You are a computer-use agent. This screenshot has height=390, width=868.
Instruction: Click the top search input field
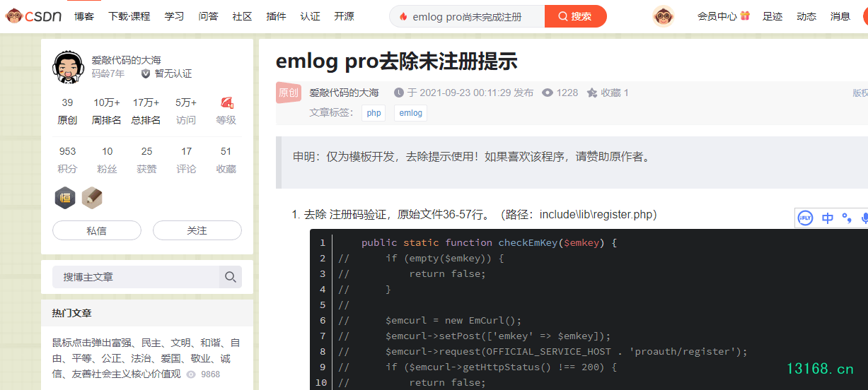click(468, 16)
